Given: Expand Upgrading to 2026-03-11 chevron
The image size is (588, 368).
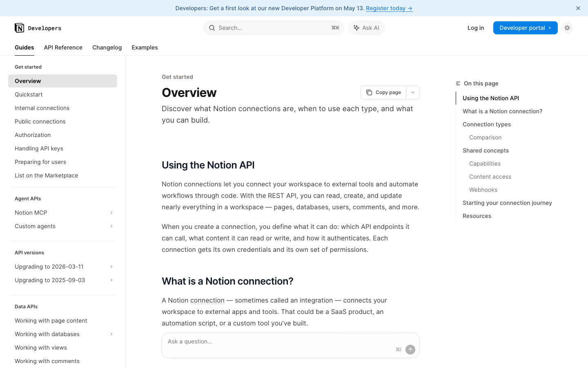Looking at the screenshot, I should [x=111, y=267].
